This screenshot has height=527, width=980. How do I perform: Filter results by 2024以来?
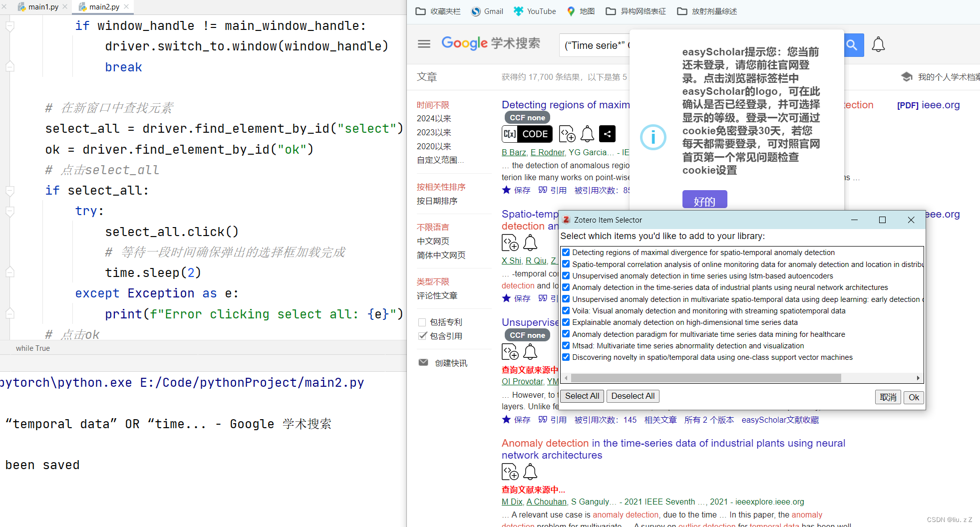pos(434,119)
